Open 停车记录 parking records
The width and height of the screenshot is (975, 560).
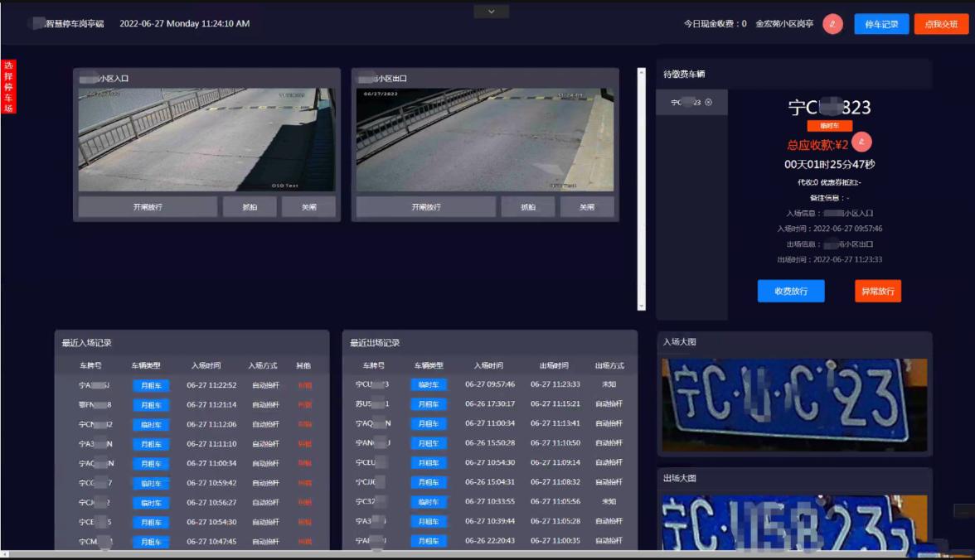pyautogui.click(x=881, y=24)
